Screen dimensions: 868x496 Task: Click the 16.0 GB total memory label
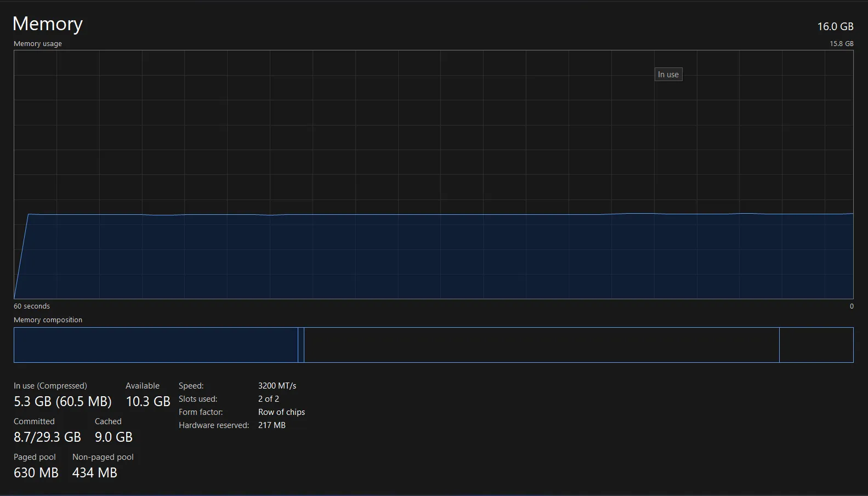pyautogui.click(x=835, y=26)
